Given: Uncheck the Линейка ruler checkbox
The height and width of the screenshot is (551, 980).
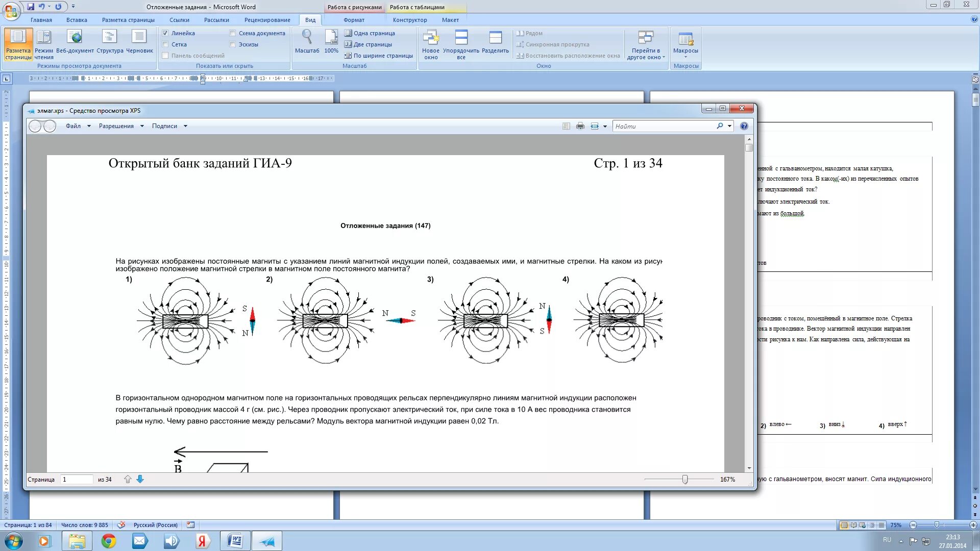Looking at the screenshot, I should pos(165,33).
